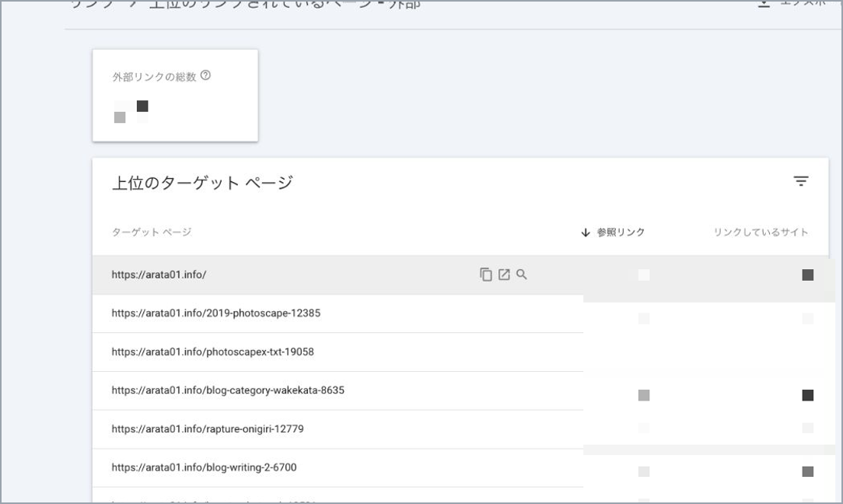Screen dimensions: 843x504
Task: Copy the arata01.info root URL
Action: point(485,275)
